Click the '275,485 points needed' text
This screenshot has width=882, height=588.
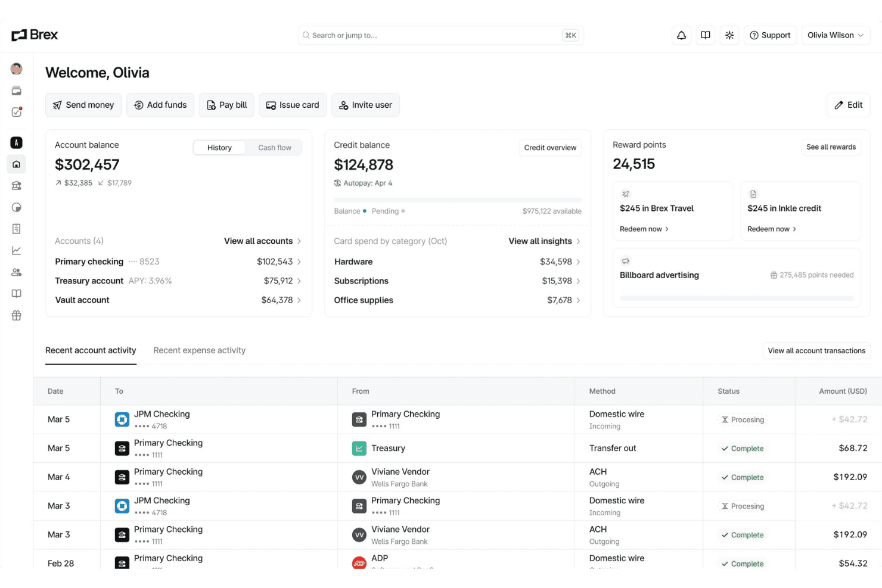click(x=816, y=275)
